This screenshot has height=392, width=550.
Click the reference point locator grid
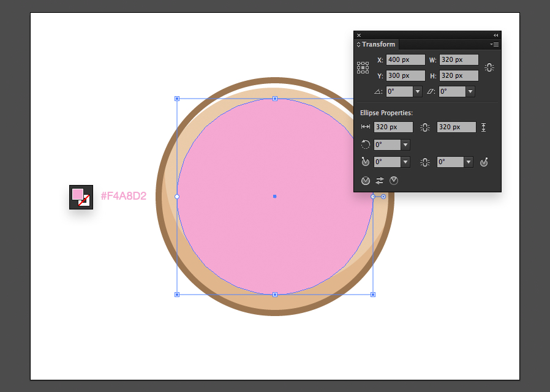pyautogui.click(x=363, y=67)
